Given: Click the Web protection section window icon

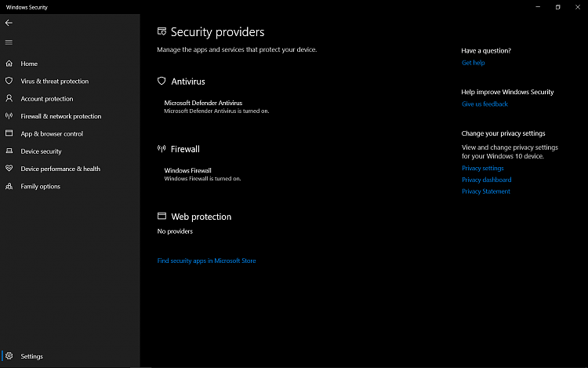Looking at the screenshot, I should tap(162, 216).
